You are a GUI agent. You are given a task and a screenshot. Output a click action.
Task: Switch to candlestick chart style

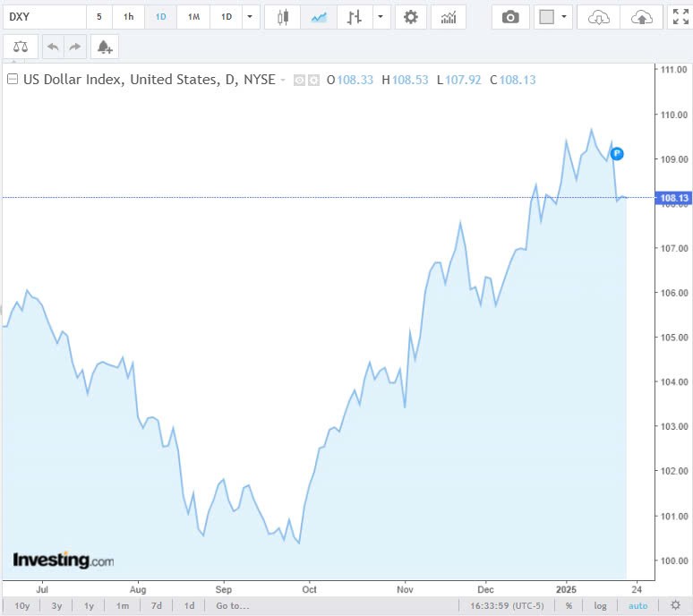click(283, 17)
